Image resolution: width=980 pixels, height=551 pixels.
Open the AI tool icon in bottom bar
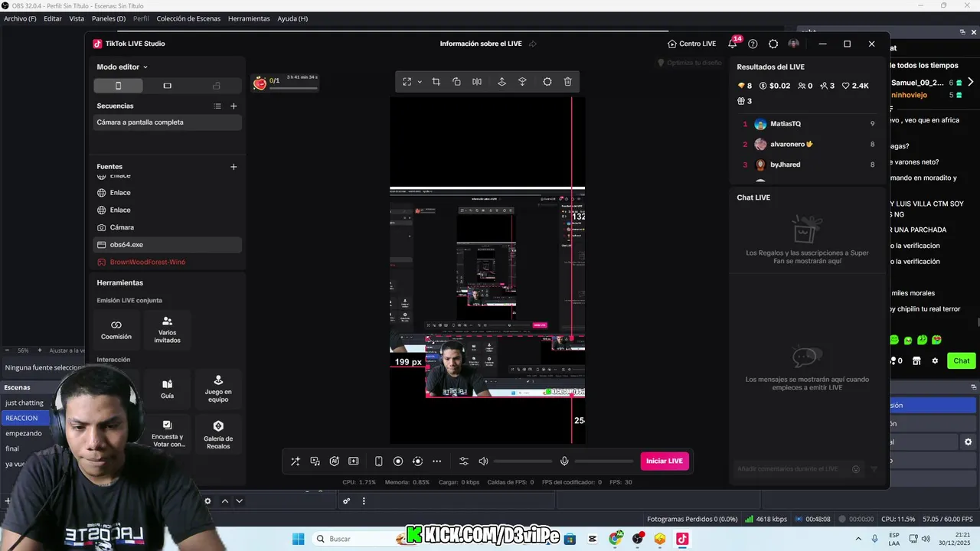coord(334,461)
